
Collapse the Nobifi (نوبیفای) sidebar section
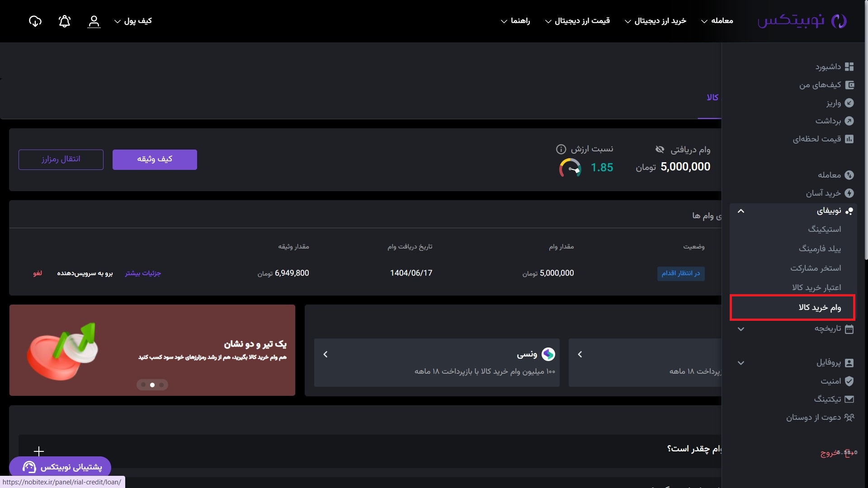click(x=741, y=211)
